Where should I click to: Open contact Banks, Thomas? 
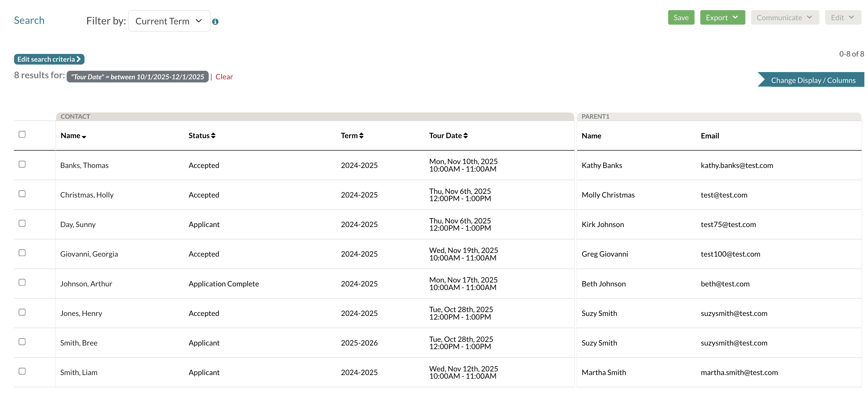[x=84, y=165]
